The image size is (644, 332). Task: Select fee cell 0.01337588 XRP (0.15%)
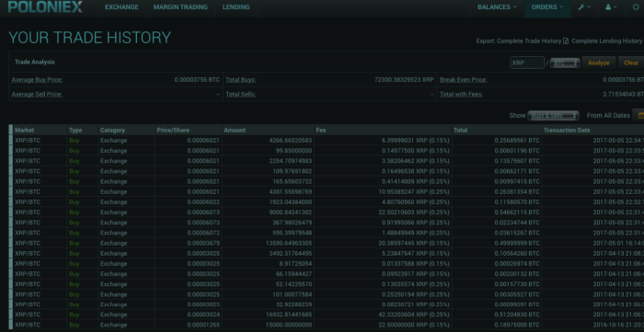pyautogui.click(x=416, y=263)
